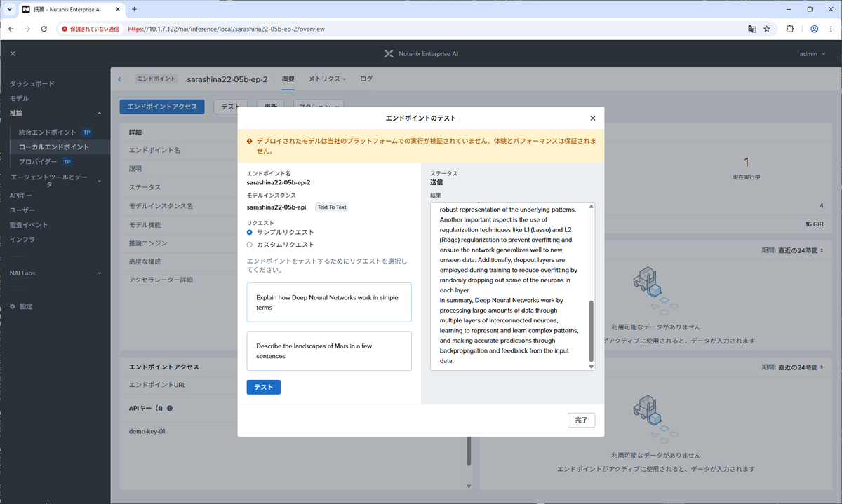Reload the browser page

tap(44, 29)
